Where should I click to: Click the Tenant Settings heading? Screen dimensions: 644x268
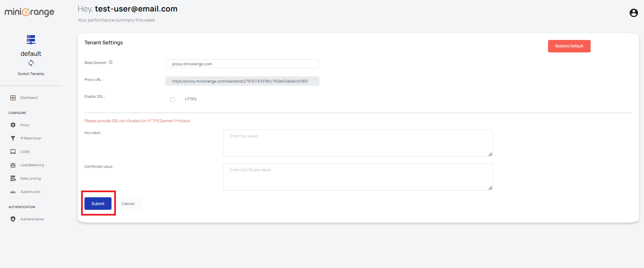pyautogui.click(x=104, y=43)
